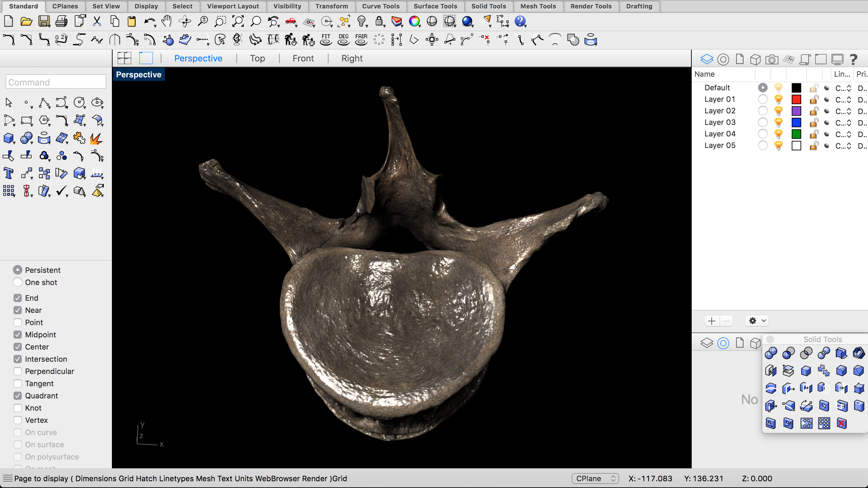Open the CPlane dropdown in status bar
Viewport: 868px width, 488px height.
[x=595, y=478]
